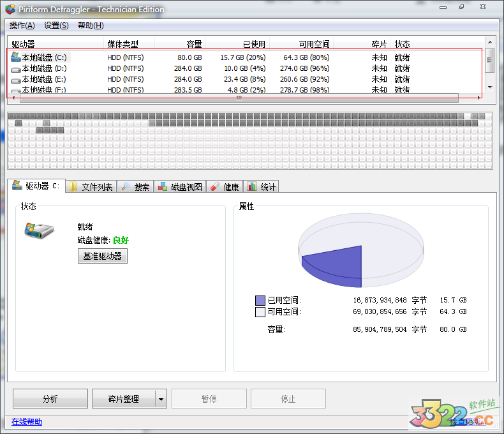This screenshot has width=504, height=434.
Task: Sort by the 容量 column header
Action: (x=180, y=44)
